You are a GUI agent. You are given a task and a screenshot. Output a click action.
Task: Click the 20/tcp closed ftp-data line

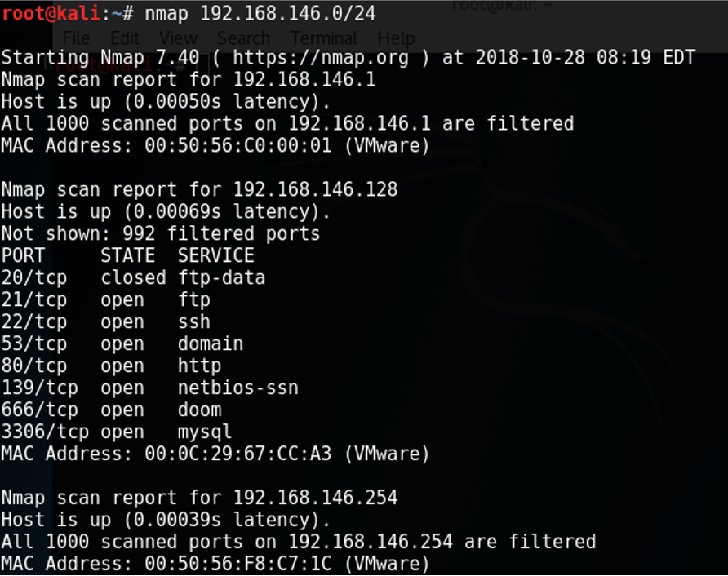[x=133, y=277]
